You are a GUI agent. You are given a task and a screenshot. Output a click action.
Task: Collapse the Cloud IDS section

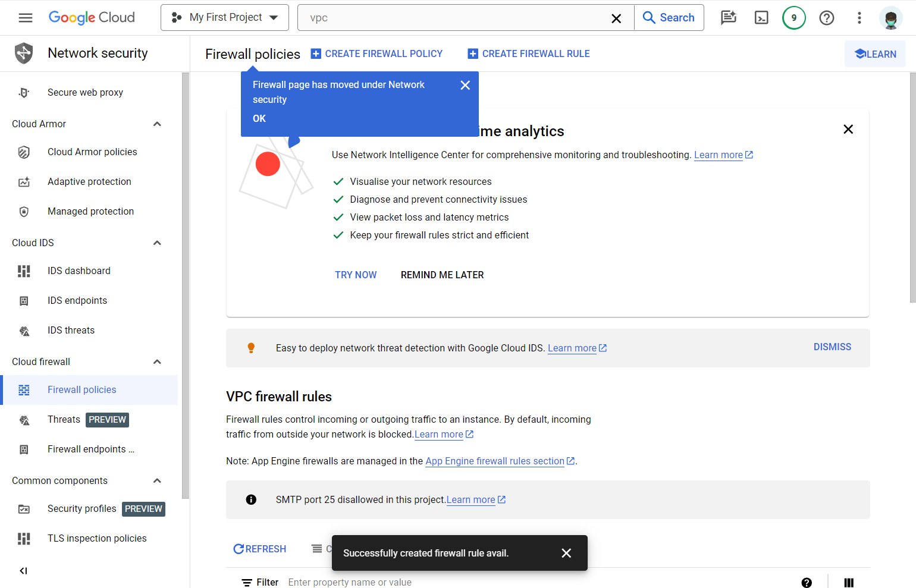(x=157, y=243)
